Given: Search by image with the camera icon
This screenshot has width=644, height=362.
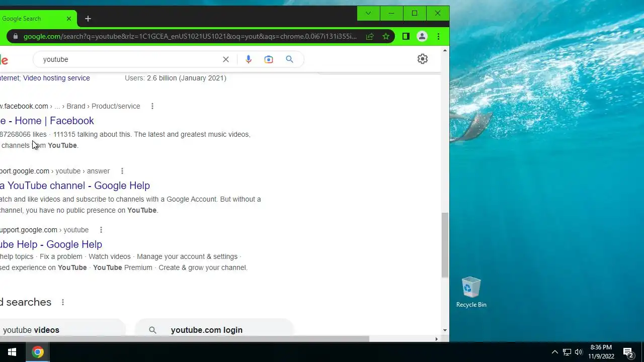Looking at the screenshot, I should coord(269,59).
